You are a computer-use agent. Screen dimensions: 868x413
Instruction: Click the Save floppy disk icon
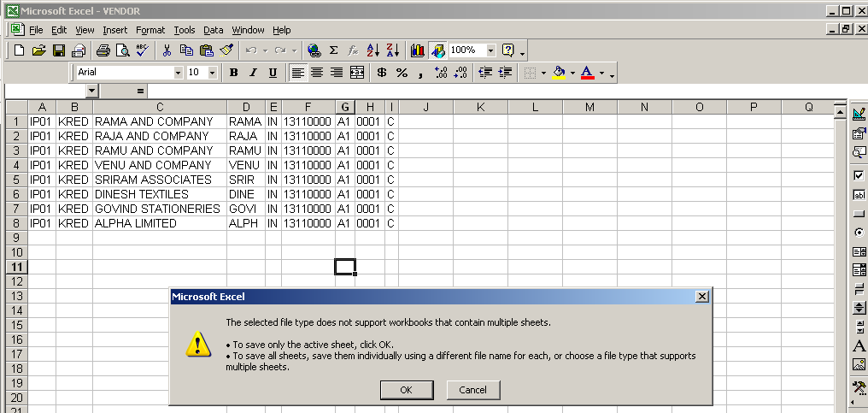60,50
